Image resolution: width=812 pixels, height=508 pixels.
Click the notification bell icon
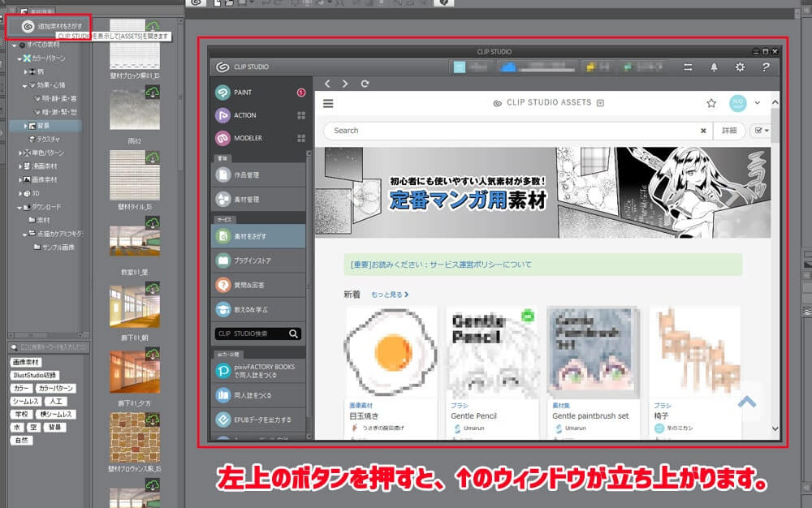tap(714, 67)
